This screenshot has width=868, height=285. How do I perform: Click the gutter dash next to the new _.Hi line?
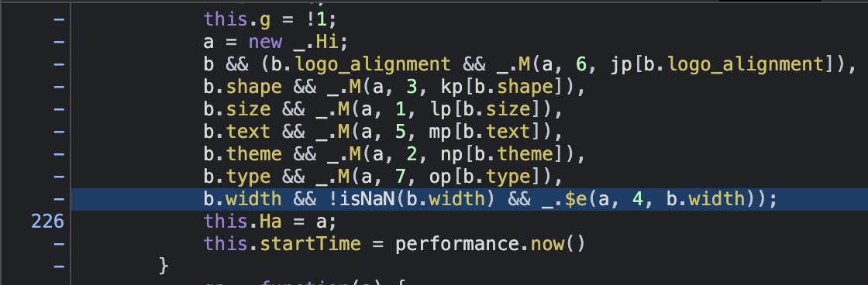point(59,42)
